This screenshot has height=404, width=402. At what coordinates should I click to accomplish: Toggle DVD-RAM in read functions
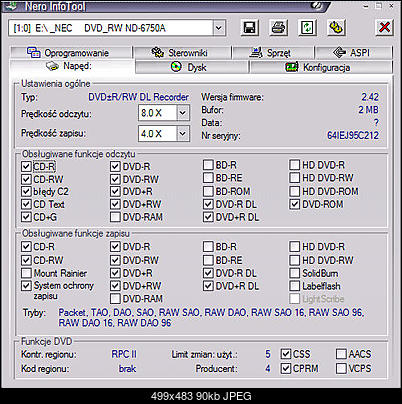115,217
